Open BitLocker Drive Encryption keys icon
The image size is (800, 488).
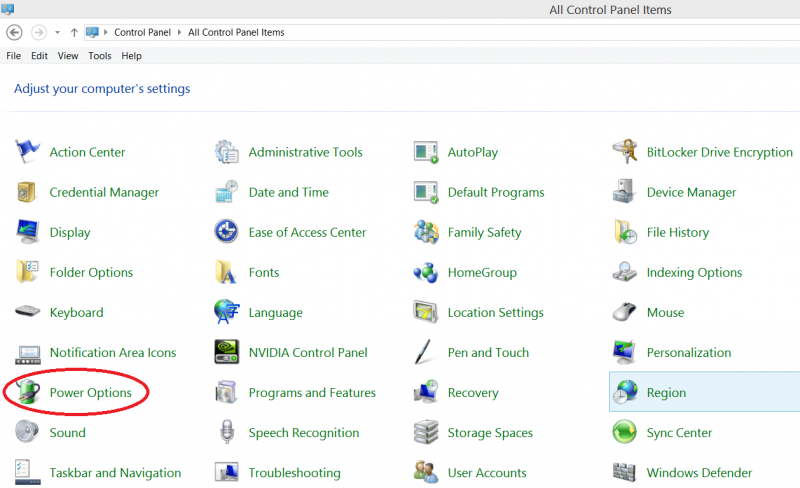point(624,152)
